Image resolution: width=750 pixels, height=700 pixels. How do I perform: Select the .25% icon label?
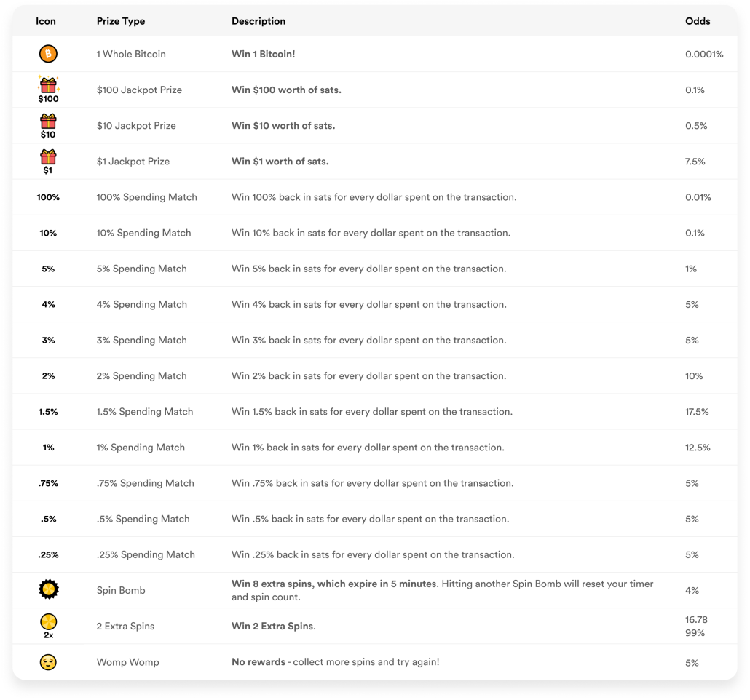tap(48, 554)
